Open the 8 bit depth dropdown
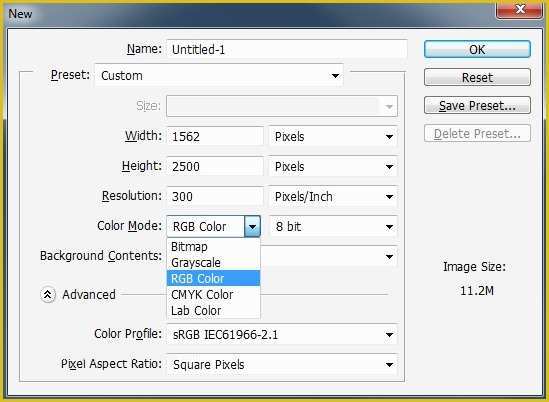549x402 pixels. [333, 227]
